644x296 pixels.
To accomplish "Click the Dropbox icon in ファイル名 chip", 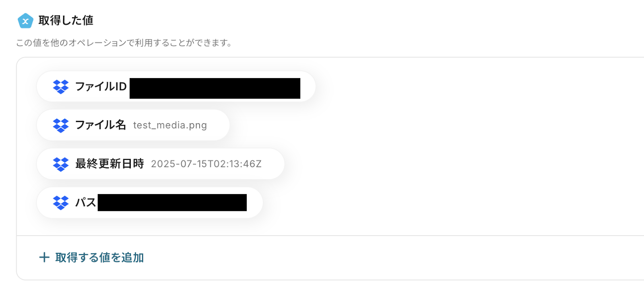I will pos(61,125).
